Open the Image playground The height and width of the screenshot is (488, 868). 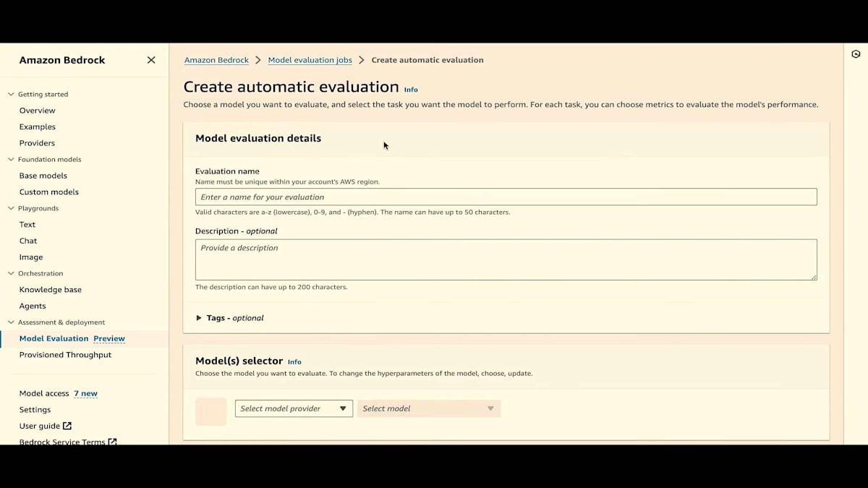click(x=31, y=257)
